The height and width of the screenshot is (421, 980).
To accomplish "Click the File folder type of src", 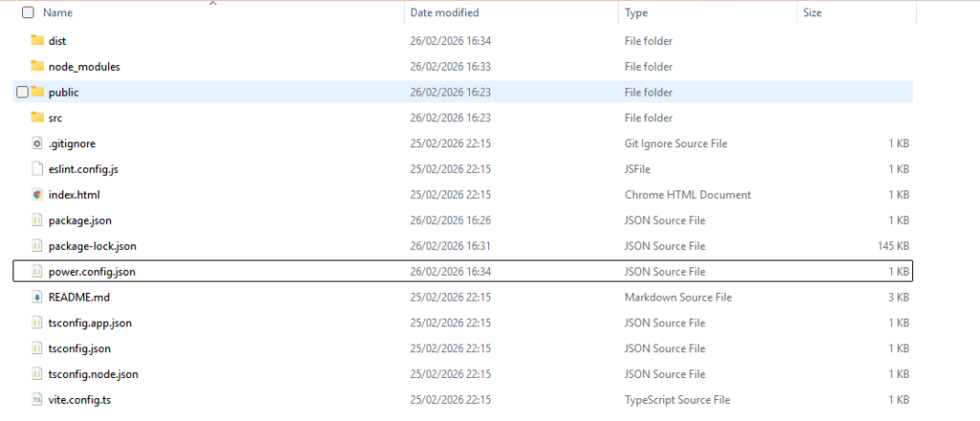I will pyautogui.click(x=648, y=118).
